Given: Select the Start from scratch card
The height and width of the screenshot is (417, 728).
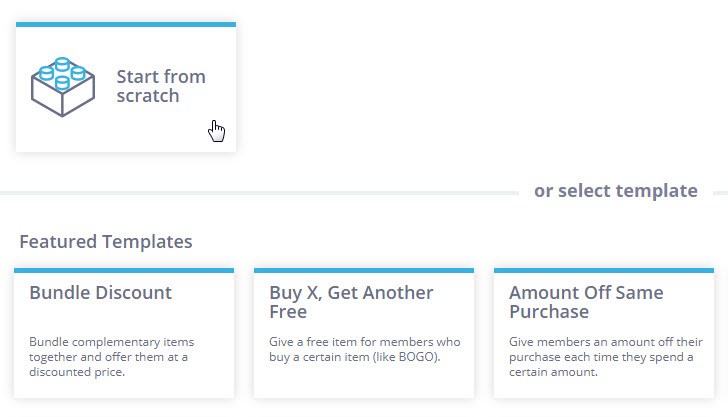Looking at the screenshot, I should click(126, 87).
